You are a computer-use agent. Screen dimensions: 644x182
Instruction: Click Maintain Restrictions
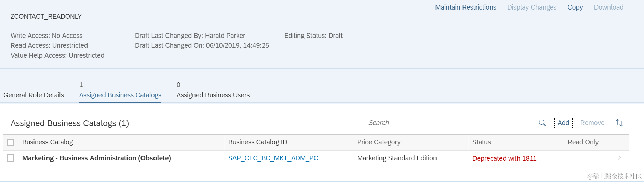(x=466, y=7)
